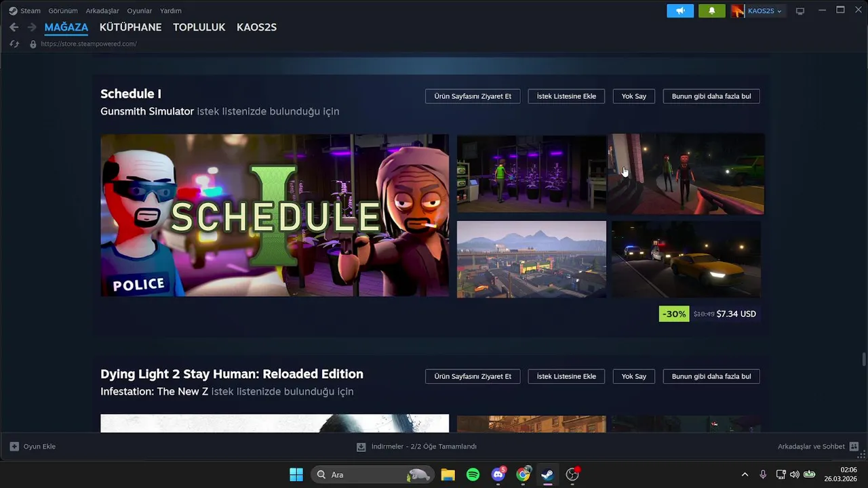Click the Steam logo in the menu bar
Viewport: 868px width, 488px height.
13,11
